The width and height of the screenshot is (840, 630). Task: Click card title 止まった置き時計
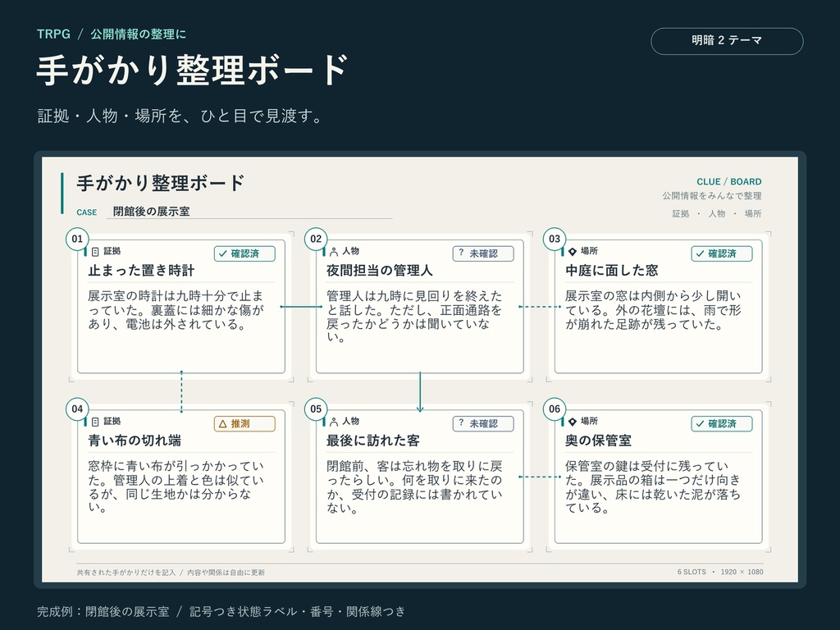(x=141, y=271)
